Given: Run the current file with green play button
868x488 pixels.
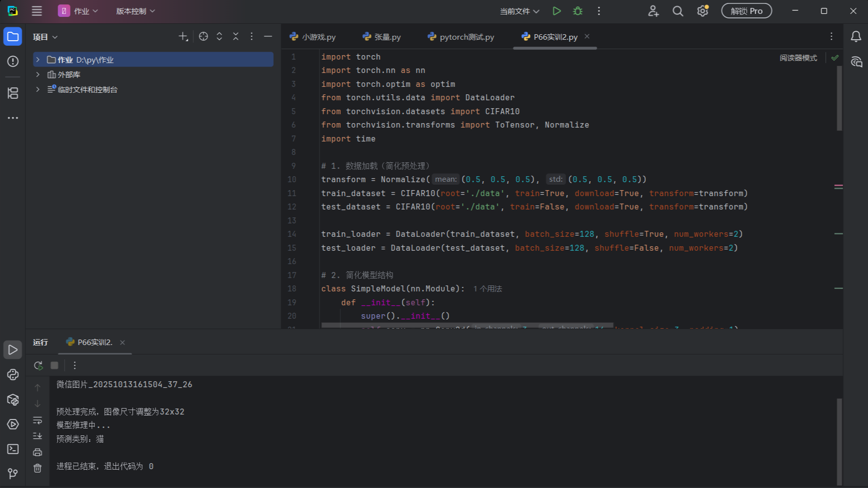Looking at the screenshot, I should click(556, 11).
